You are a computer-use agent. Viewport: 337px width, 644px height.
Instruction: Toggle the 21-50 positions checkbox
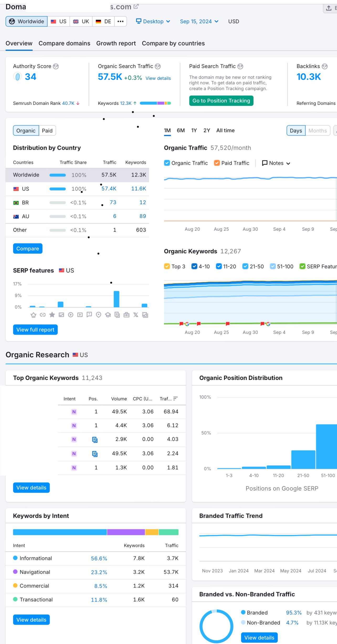coord(245,266)
